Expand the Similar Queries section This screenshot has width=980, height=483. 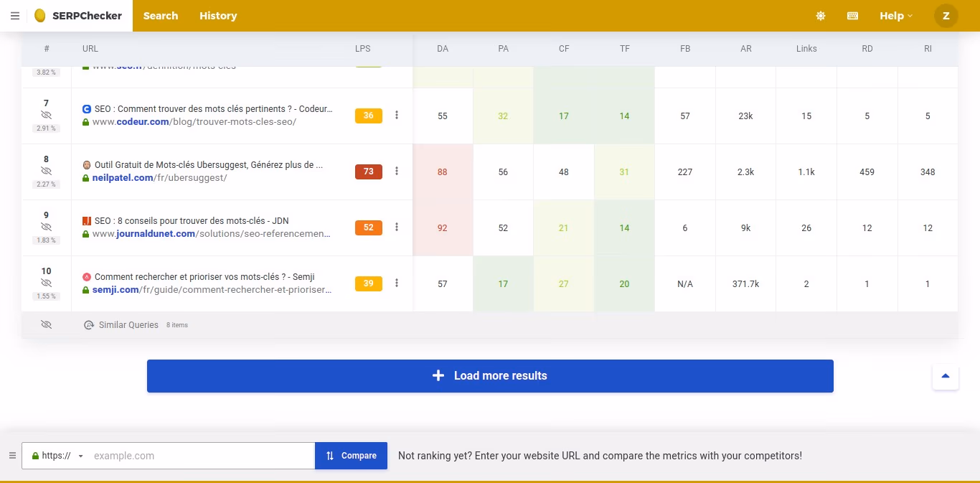(x=128, y=325)
